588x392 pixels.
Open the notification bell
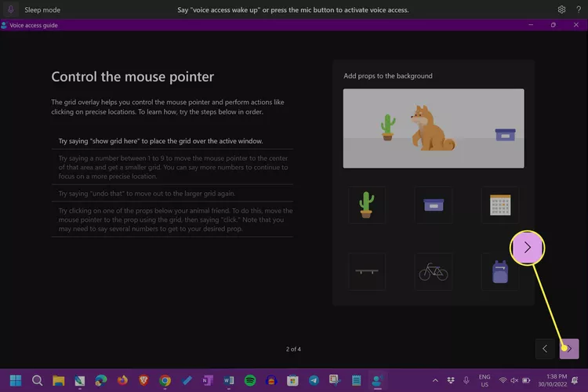[575, 380]
